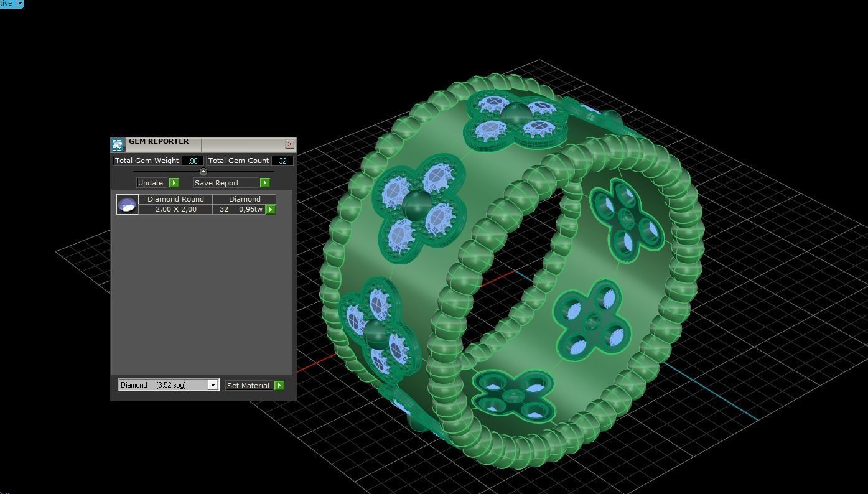The width and height of the screenshot is (868, 494).
Task: Click the '32' quantity cell in gem row
Action: 224,209
